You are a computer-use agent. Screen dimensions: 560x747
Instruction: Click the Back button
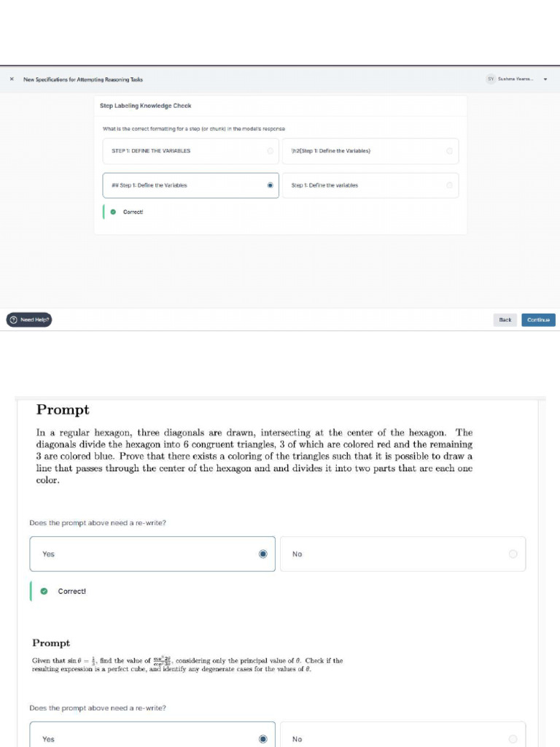pyautogui.click(x=505, y=320)
